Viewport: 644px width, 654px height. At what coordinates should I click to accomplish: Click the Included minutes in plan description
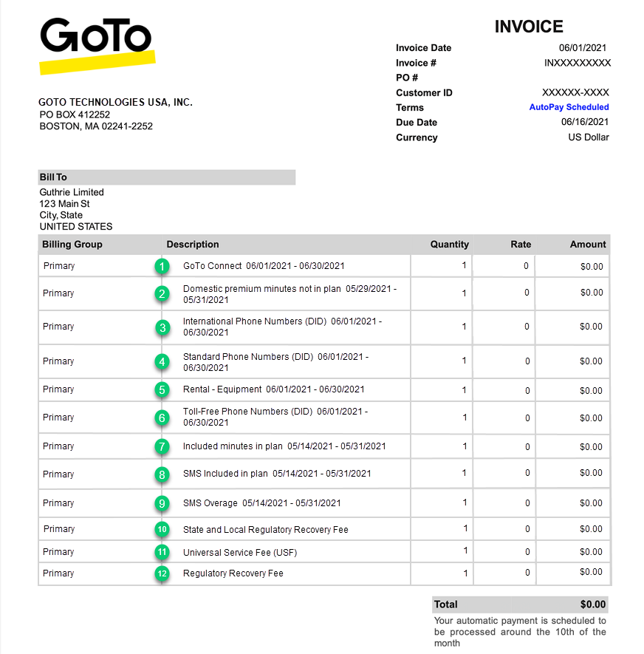(284, 446)
